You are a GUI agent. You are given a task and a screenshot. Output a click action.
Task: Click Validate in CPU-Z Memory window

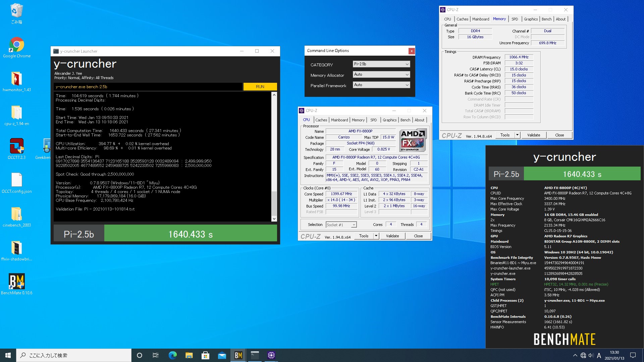point(534,135)
